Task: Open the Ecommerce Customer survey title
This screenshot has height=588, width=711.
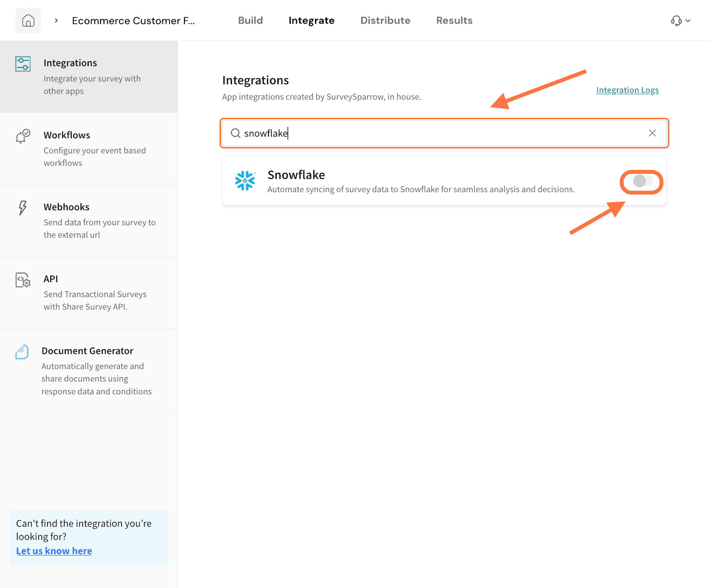Action: coord(133,21)
